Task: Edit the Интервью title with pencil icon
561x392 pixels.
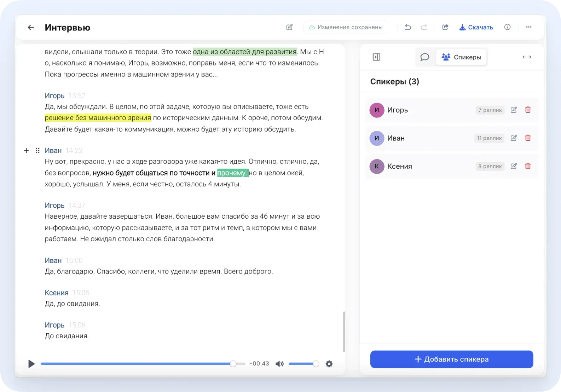Action: click(x=289, y=27)
